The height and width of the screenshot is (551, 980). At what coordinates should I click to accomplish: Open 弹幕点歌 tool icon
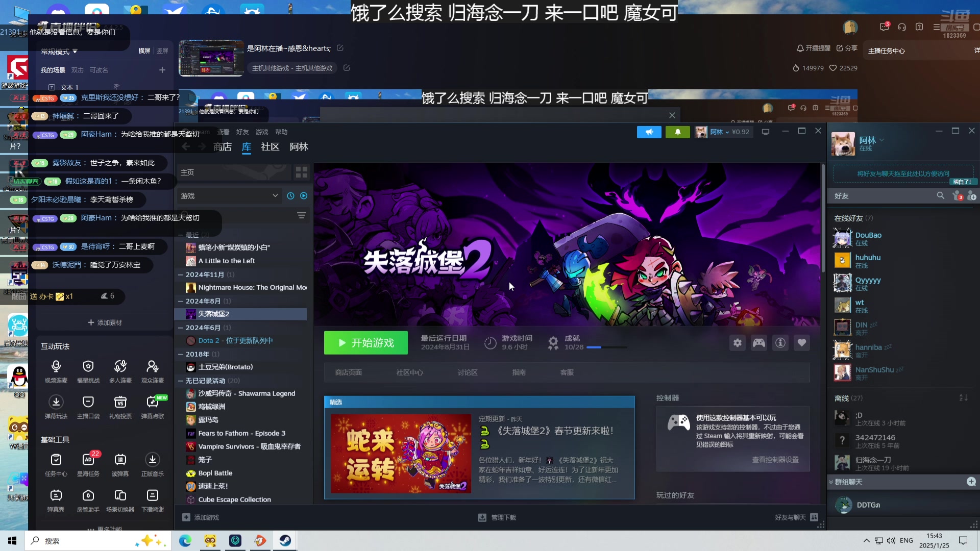click(x=153, y=407)
